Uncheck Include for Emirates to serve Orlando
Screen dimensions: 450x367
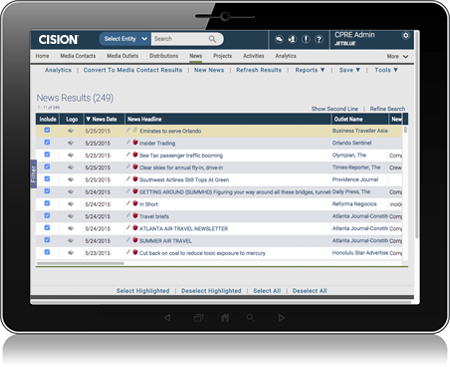tap(47, 130)
